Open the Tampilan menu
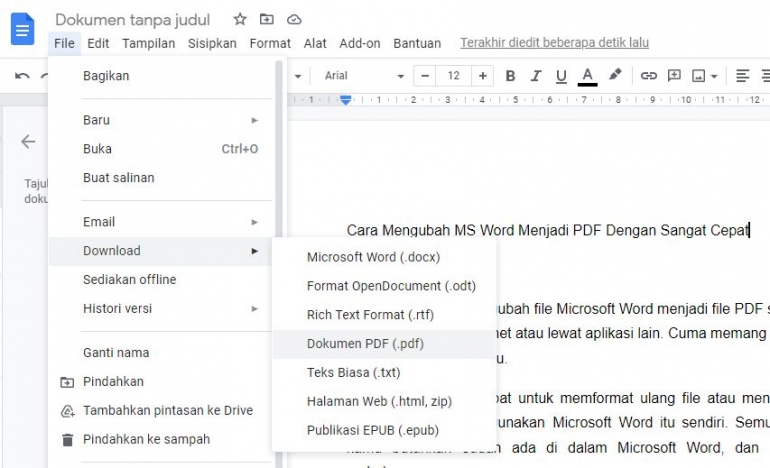 149,43
